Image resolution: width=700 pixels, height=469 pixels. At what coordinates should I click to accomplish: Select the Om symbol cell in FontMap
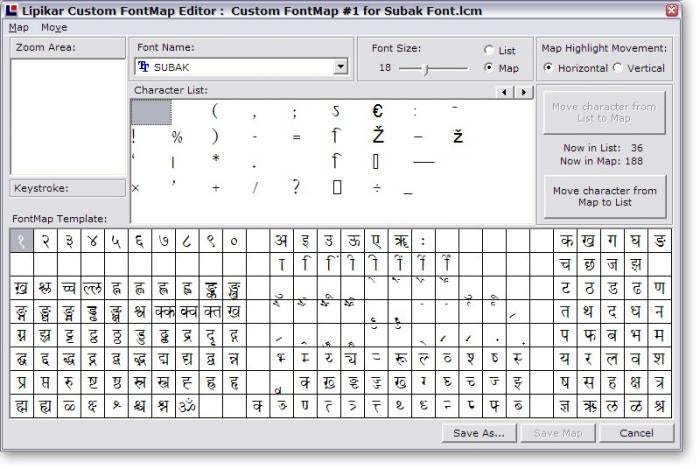click(x=187, y=406)
